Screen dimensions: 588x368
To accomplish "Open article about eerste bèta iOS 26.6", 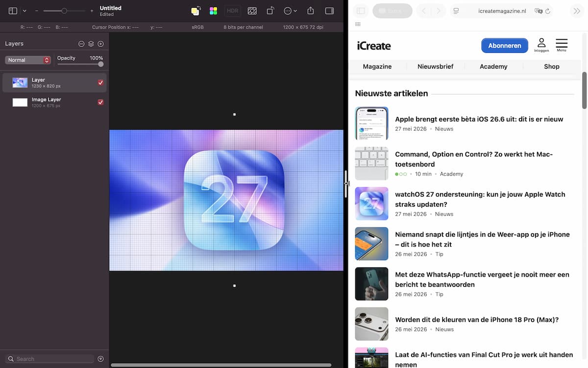I will (479, 119).
